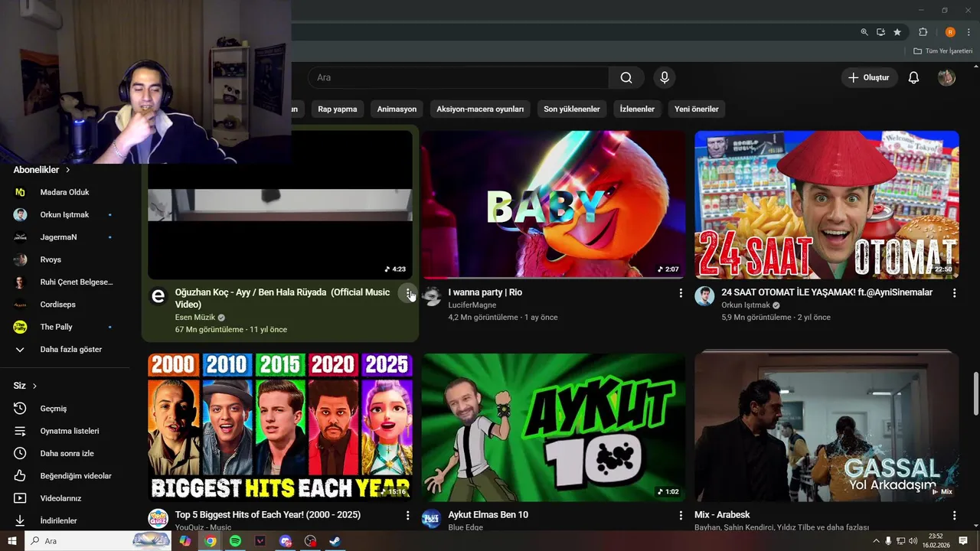Show hidden system tray icons

click(876, 541)
